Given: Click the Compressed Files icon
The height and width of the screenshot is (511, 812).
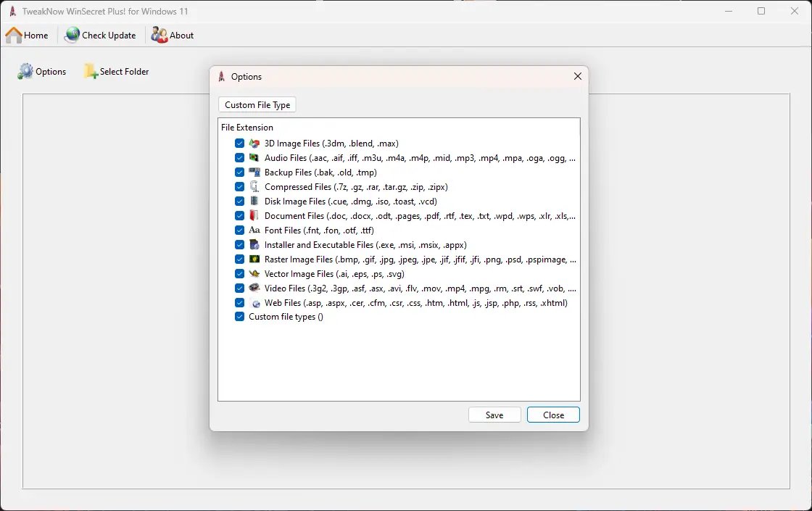Looking at the screenshot, I should point(254,187).
